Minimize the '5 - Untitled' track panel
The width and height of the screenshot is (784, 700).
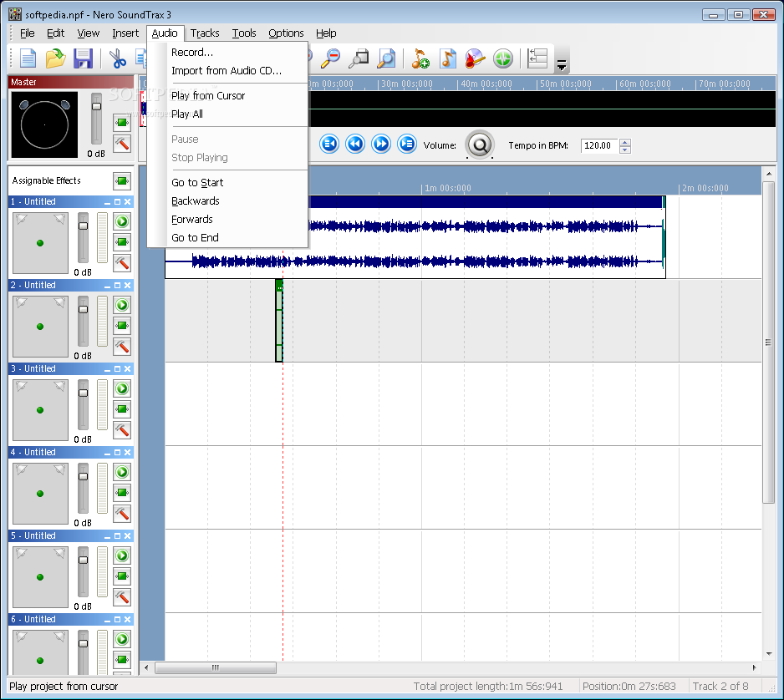107,535
